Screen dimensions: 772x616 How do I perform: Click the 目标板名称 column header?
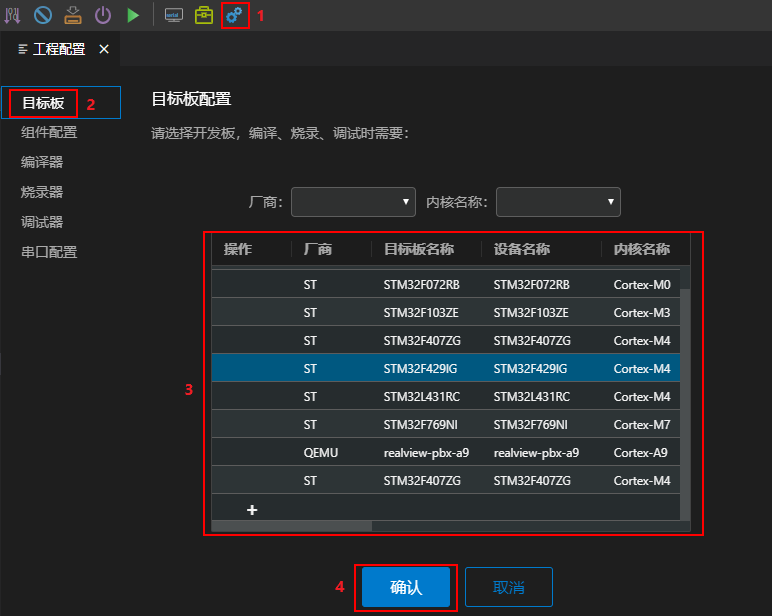point(419,249)
